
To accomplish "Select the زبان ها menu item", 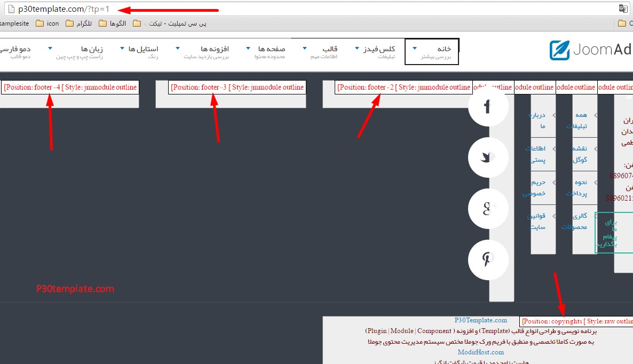I will (x=92, y=48).
